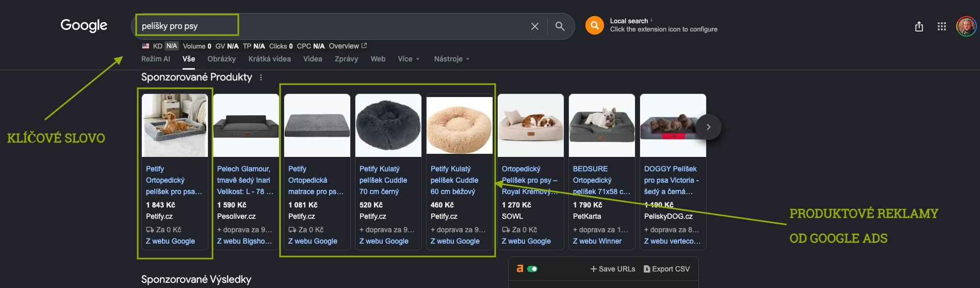Open the Videa tab
Screen dimensions: 980x288
pyautogui.click(x=313, y=59)
